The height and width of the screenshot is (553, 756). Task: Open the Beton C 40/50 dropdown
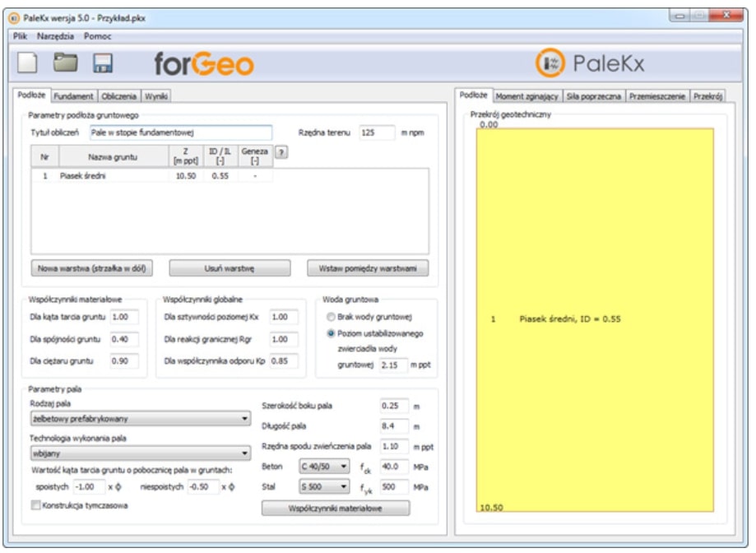pyautogui.click(x=324, y=467)
